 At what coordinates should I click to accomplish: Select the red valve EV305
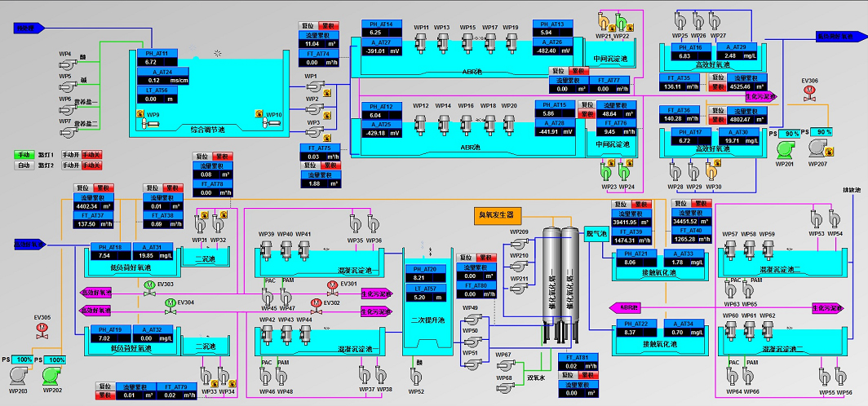point(42,330)
